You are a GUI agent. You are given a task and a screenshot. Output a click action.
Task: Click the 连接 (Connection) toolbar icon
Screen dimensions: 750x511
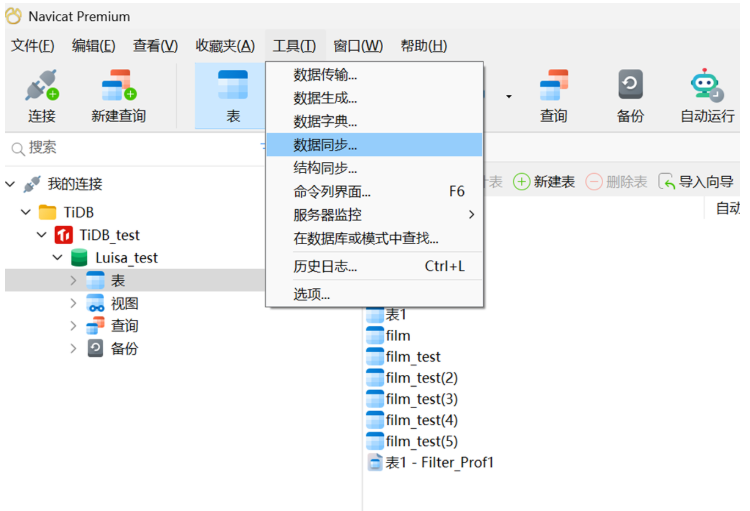[x=42, y=96]
